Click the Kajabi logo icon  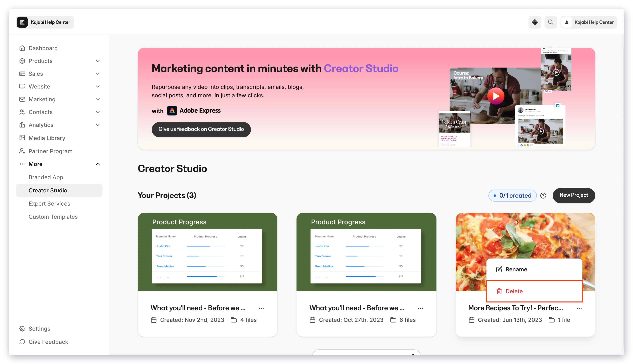(x=22, y=22)
